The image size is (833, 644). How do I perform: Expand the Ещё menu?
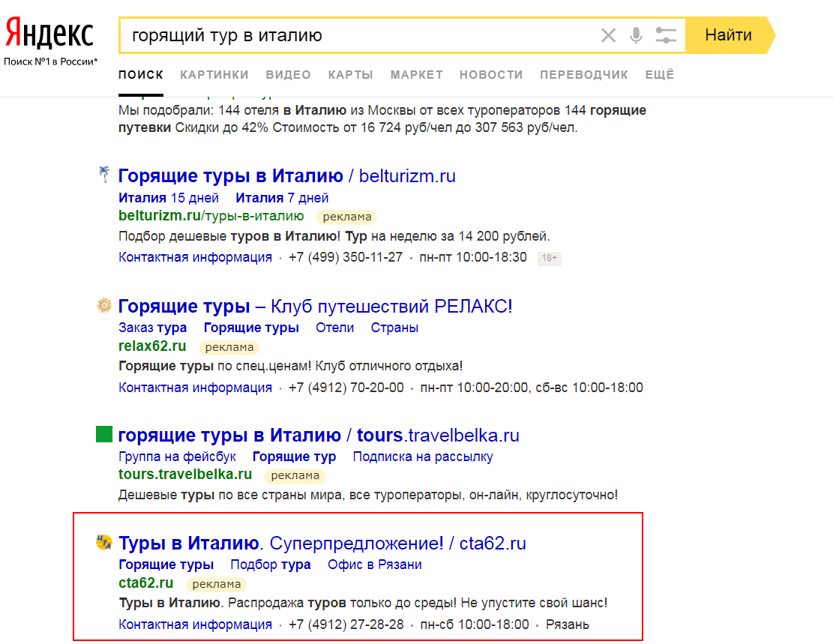[660, 75]
